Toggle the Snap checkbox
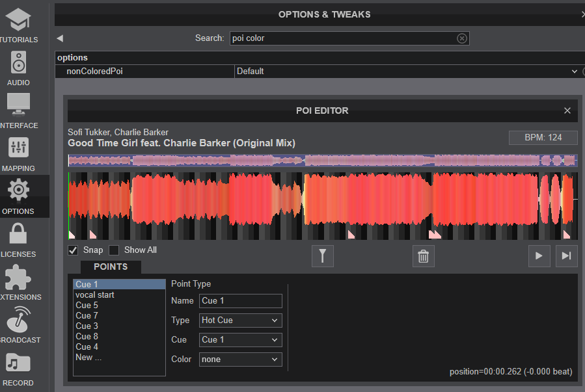 click(73, 250)
